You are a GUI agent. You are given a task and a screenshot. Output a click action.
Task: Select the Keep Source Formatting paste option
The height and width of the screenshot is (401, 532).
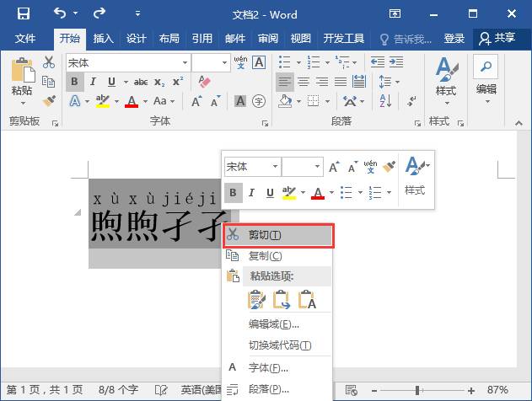[256, 299]
